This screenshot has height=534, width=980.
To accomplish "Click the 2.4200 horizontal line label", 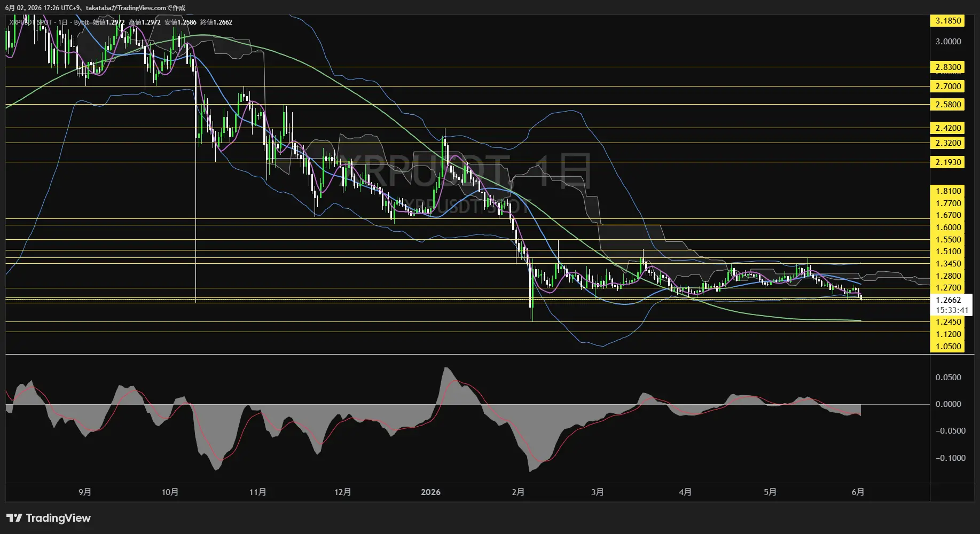I will pos(948,128).
